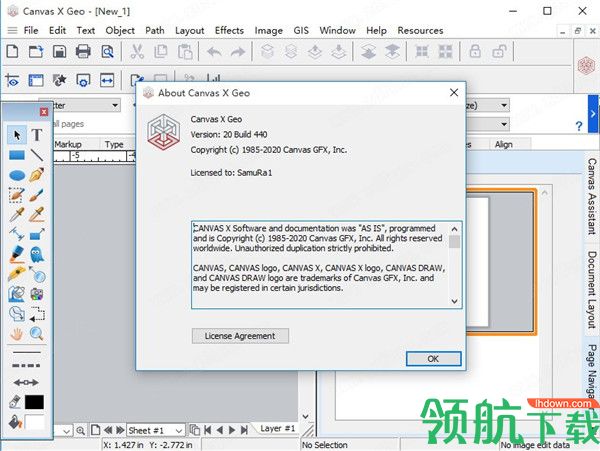Open the Resources menu
The image size is (600, 451).
420,30
